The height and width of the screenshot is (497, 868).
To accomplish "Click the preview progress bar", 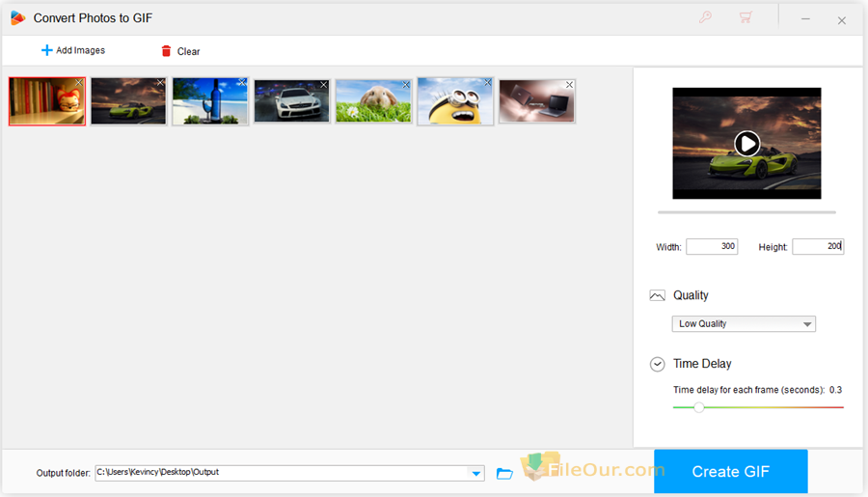I will click(x=746, y=212).
